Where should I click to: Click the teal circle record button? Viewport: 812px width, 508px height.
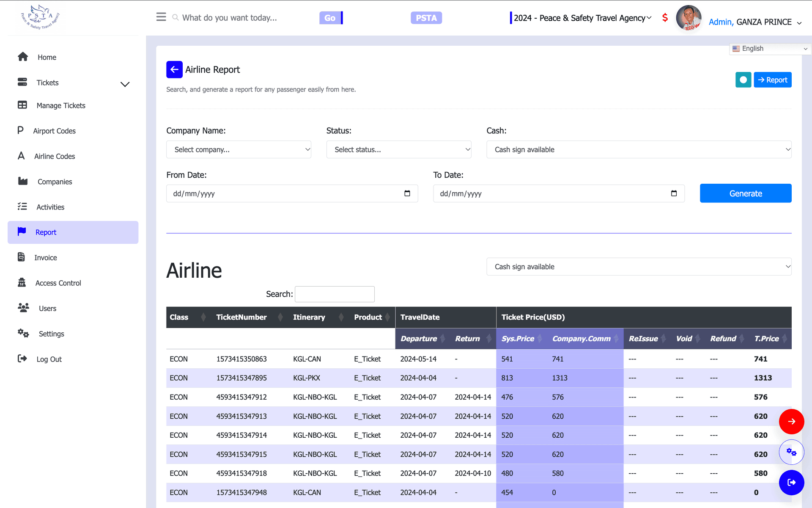pyautogui.click(x=743, y=80)
